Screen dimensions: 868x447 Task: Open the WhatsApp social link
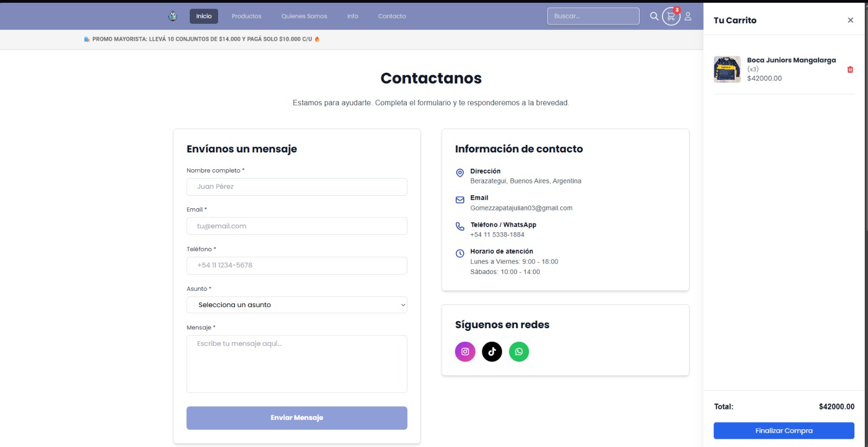click(x=519, y=352)
